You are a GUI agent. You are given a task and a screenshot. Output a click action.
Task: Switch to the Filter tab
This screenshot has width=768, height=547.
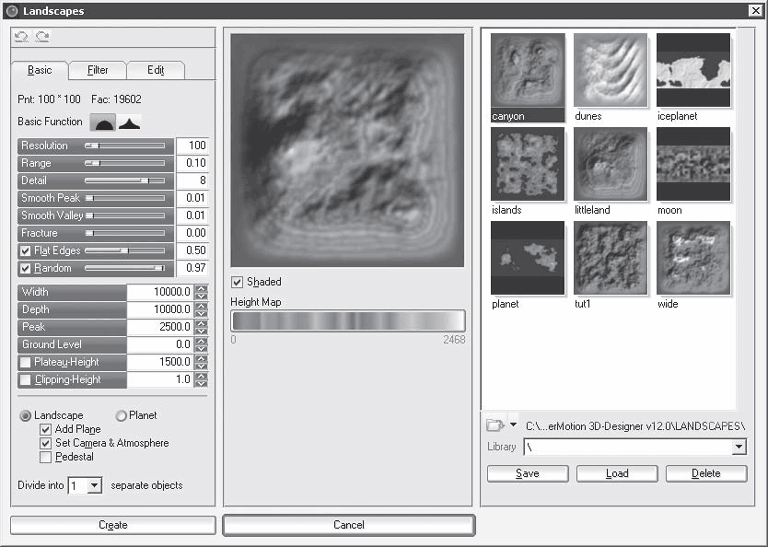(98, 70)
